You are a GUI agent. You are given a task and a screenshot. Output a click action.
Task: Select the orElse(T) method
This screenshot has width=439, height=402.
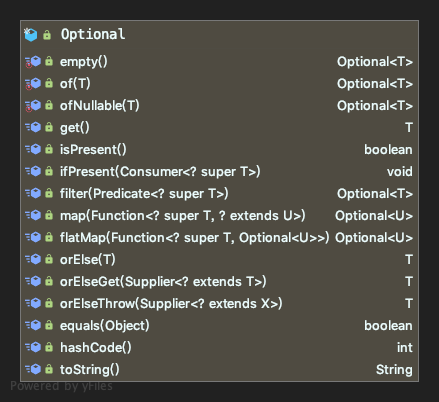(x=219, y=259)
